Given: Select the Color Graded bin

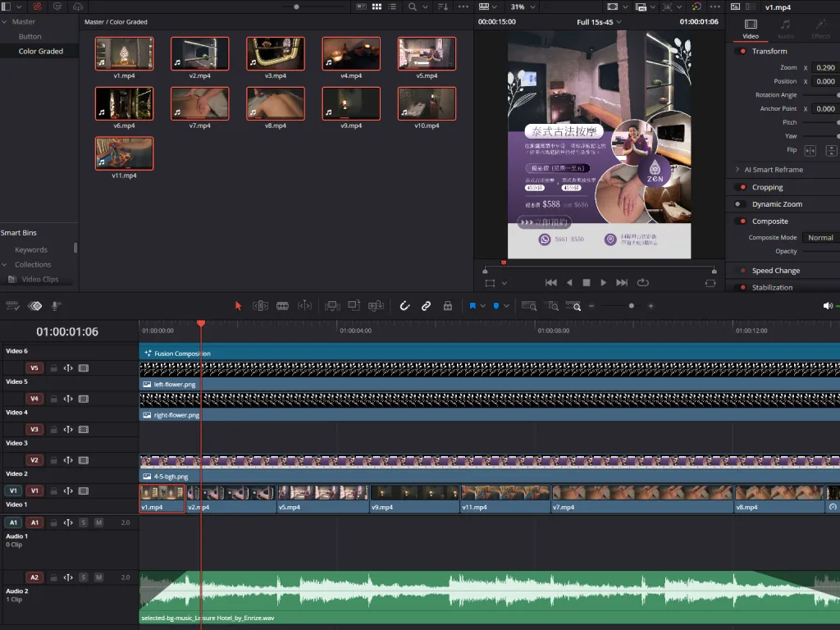Looking at the screenshot, I should pyautogui.click(x=41, y=51).
